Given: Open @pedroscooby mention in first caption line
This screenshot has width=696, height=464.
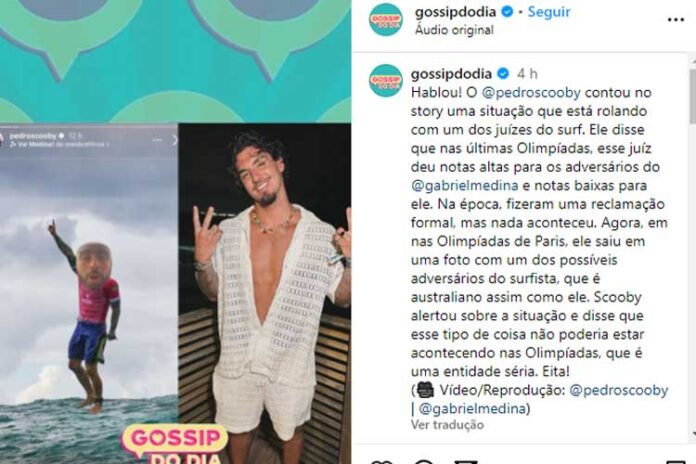Looking at the screenshot, I should coord(531,92).
